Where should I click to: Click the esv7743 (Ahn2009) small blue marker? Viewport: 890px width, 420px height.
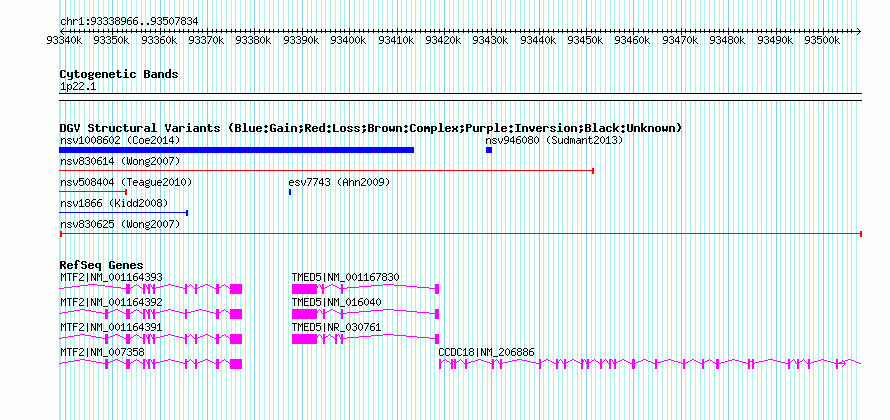[290, 192]
